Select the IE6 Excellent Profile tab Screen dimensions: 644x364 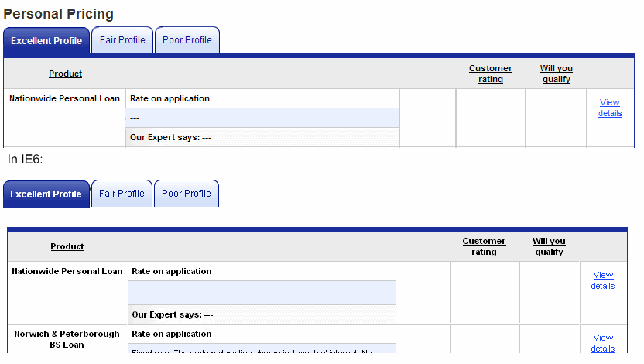[46, 194]
